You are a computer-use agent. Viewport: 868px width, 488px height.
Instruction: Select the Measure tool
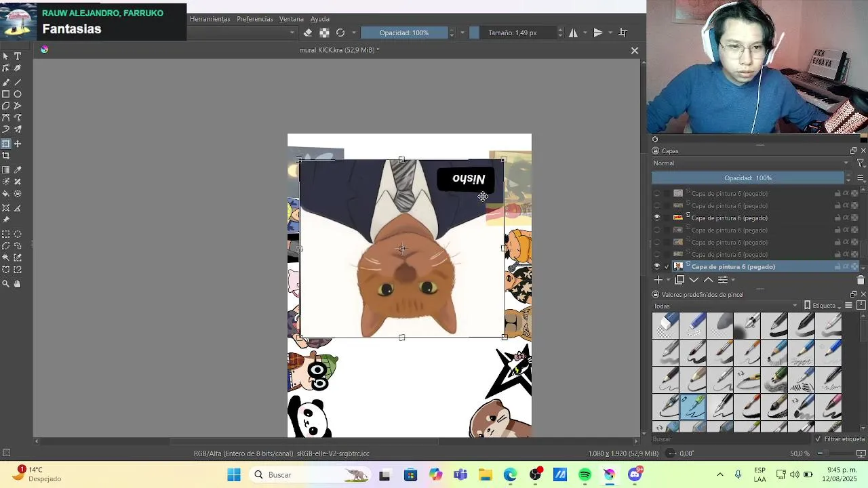point(18,208)
